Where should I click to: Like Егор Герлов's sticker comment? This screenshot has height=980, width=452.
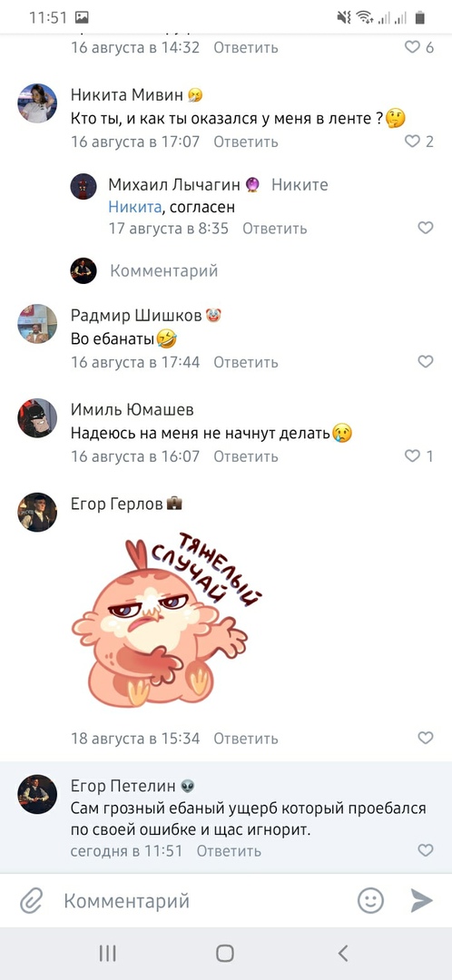point(425,738)
